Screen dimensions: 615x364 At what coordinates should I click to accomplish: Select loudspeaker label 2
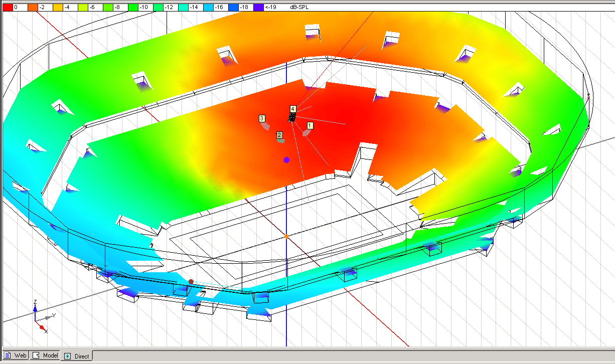click(279, 135)
